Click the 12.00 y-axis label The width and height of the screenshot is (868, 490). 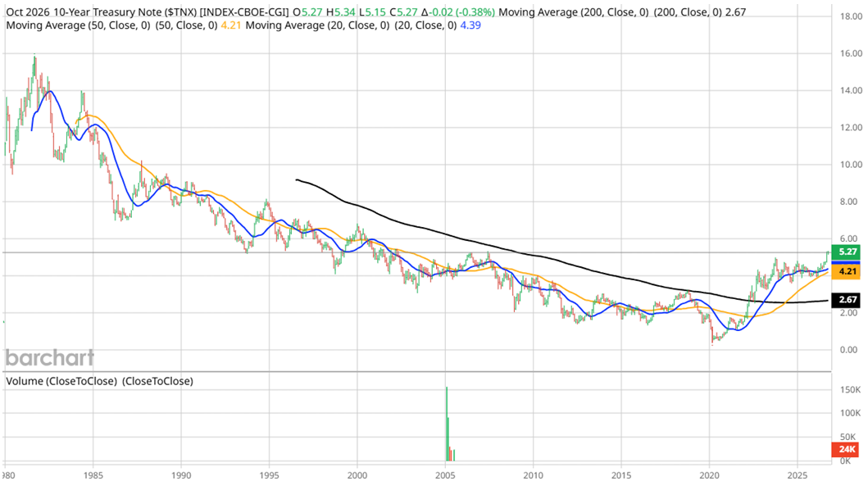tap(851, 127)
